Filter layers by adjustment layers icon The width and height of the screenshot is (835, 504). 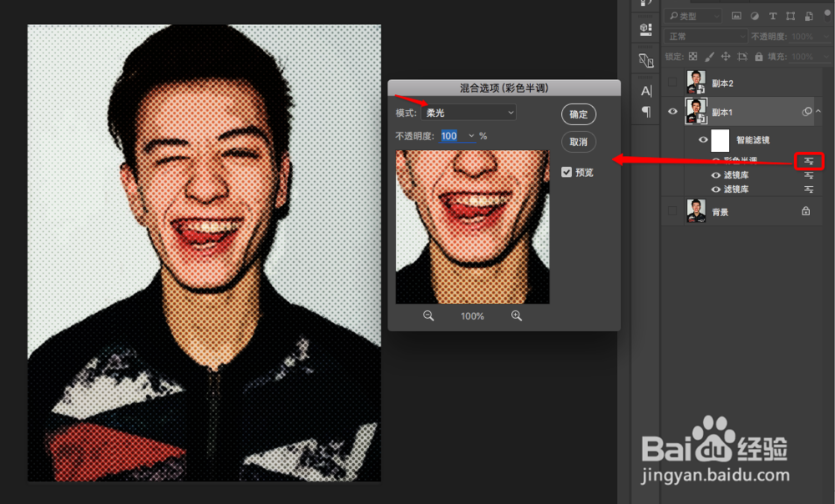point(755,17)
